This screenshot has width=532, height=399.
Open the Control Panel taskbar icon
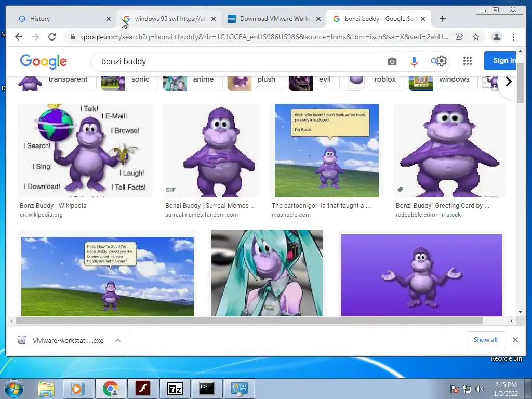pos(239,389)
